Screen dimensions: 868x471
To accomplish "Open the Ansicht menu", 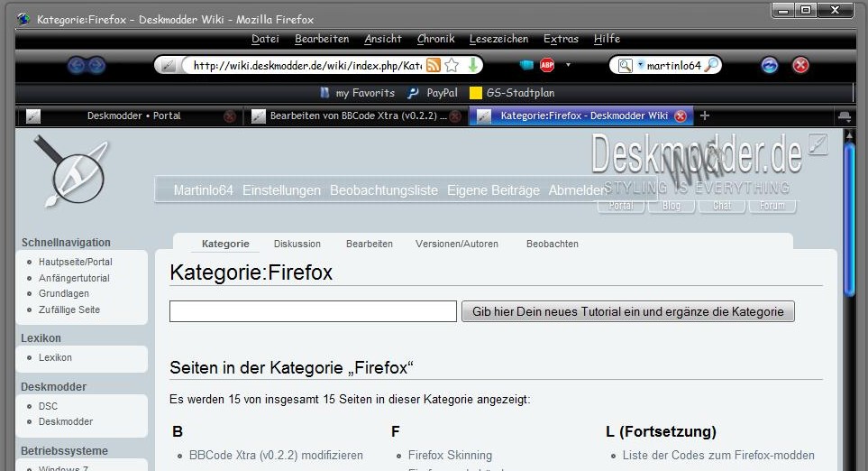I will pos(382,39).
